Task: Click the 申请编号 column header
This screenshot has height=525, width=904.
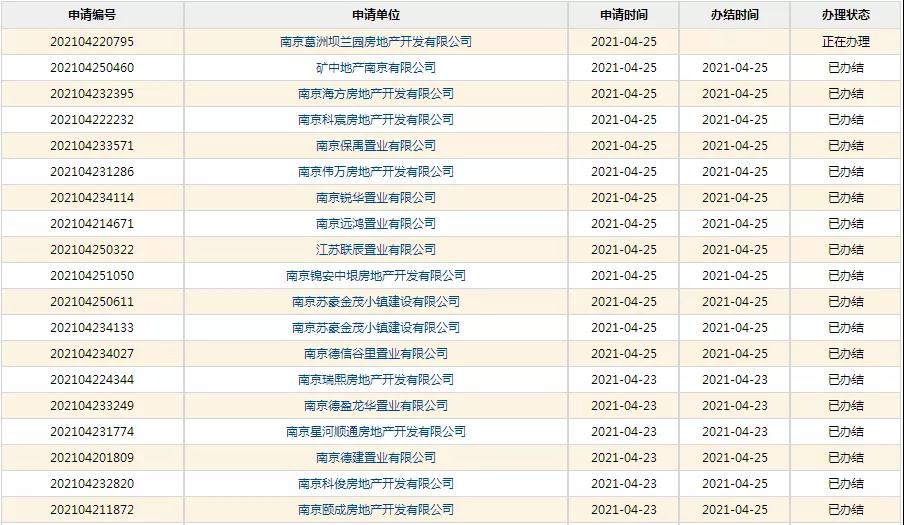Action: [92, 15]
